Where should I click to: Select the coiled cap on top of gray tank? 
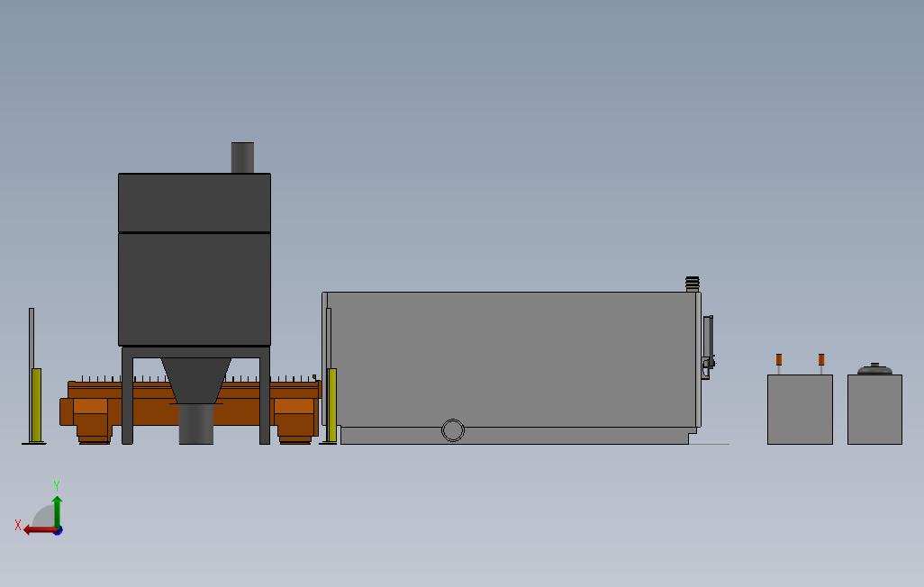click(x=693, y=284)
